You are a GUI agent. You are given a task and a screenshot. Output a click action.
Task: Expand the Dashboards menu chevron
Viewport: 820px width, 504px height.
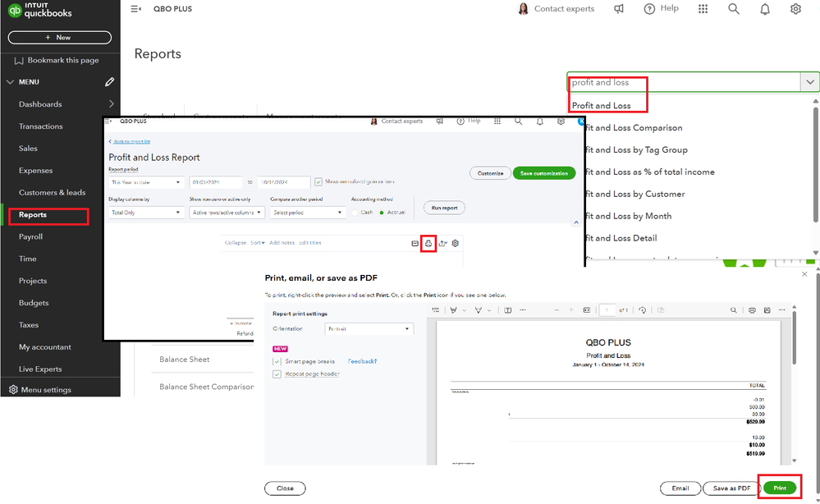click(112, 104)
